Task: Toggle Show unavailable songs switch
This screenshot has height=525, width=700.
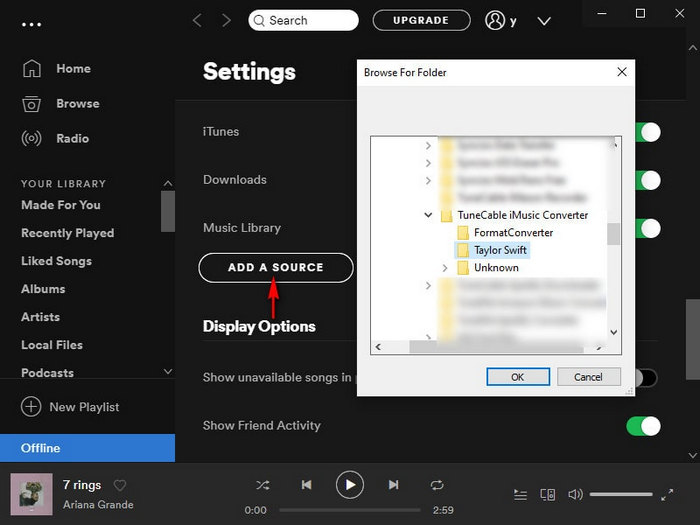Action: (x=646, y=378)
